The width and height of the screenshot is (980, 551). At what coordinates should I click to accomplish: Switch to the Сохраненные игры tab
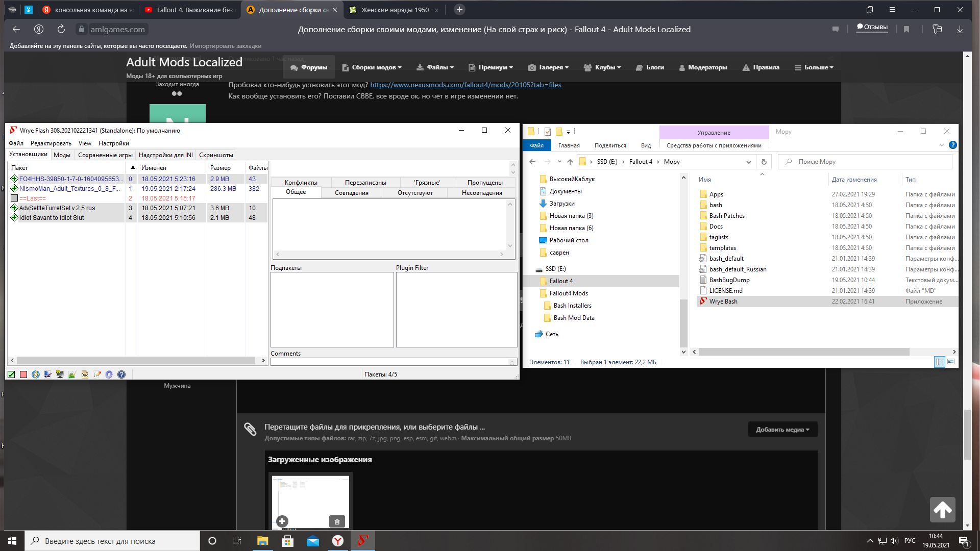coord(105,155)
